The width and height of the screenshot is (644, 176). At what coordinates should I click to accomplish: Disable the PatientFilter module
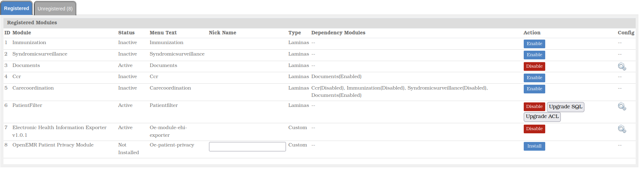pos(534,107)
